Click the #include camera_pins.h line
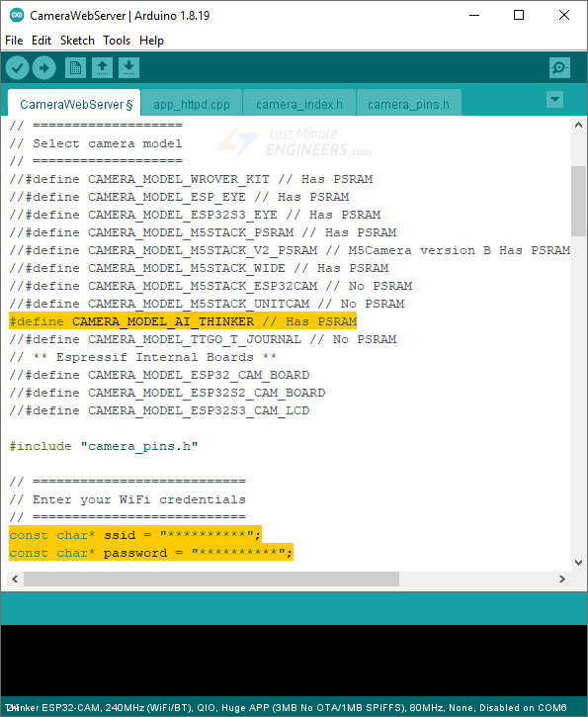The width and height of the screenshot is (588, 717). click(104, 446)
